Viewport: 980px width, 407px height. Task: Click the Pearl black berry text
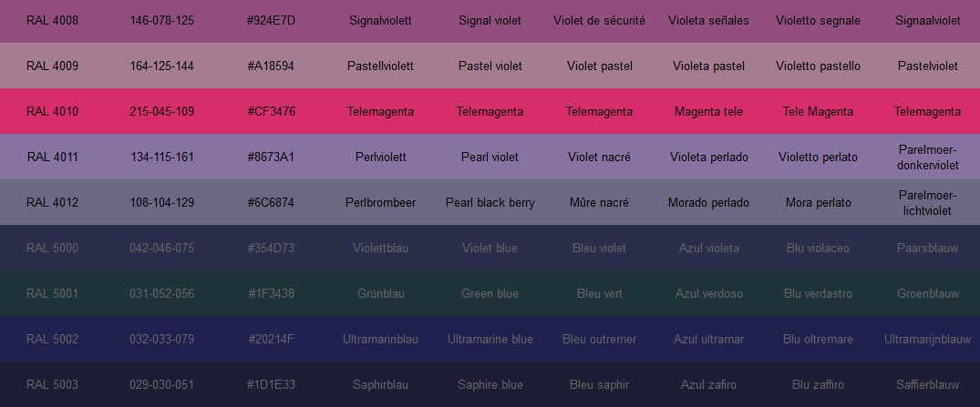[x=490, y=202]
